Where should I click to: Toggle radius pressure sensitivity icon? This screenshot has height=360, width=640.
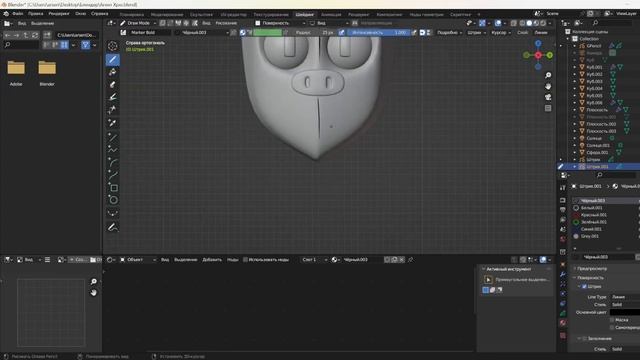341,32
